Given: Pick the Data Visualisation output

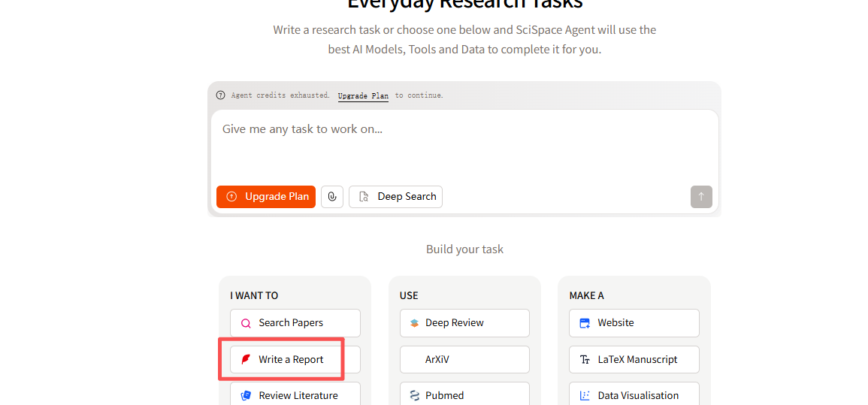Looking at the screenshot, I should coord(634,395).
